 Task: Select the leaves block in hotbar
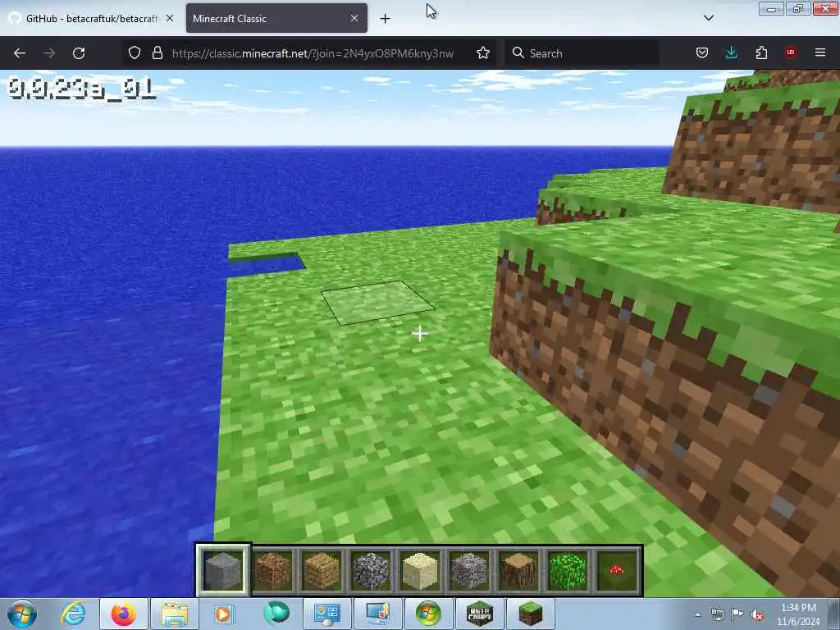click(568, 571)
